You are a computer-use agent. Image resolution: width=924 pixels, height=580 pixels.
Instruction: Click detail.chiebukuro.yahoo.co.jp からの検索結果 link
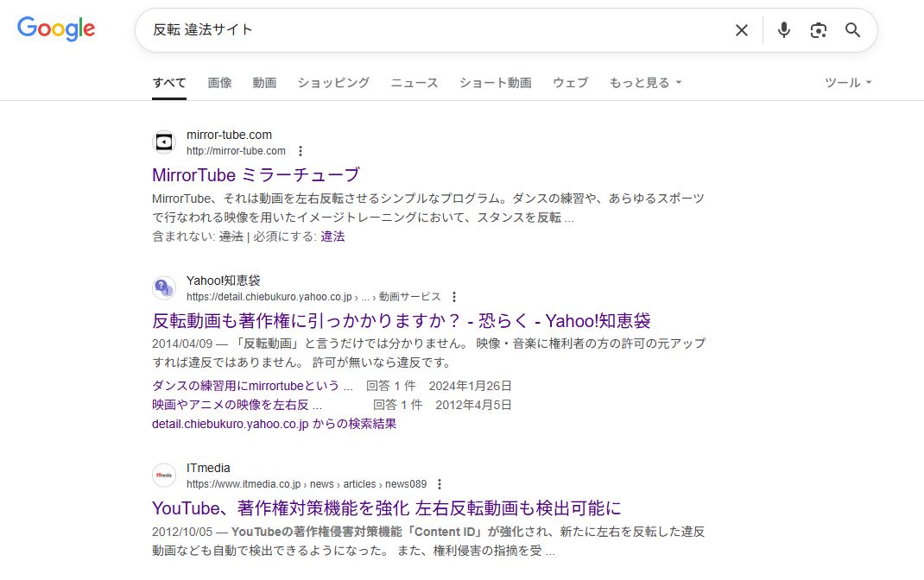(275, 424)
